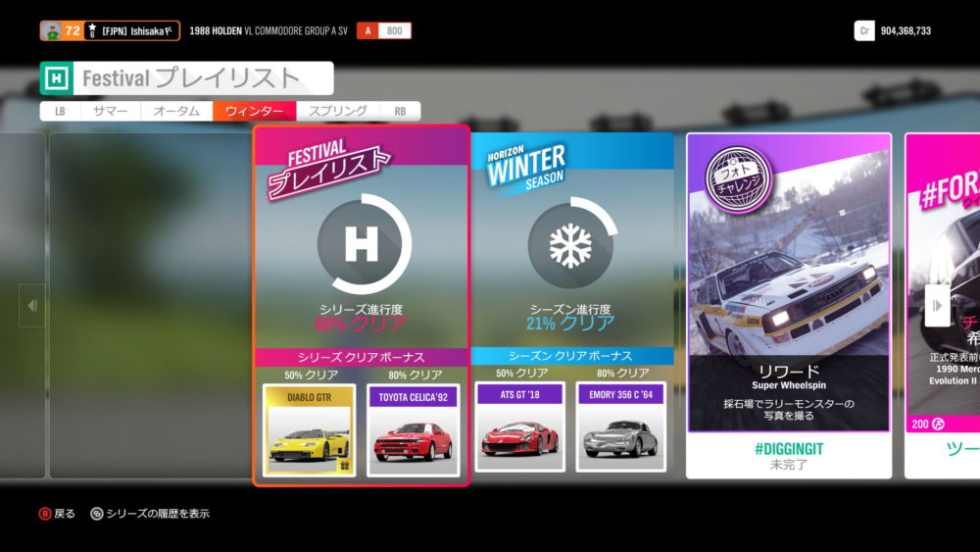Click the シリーズの履歴を表示 controller icon
Viewport: 980px width, 552px height.
[96, 514]
